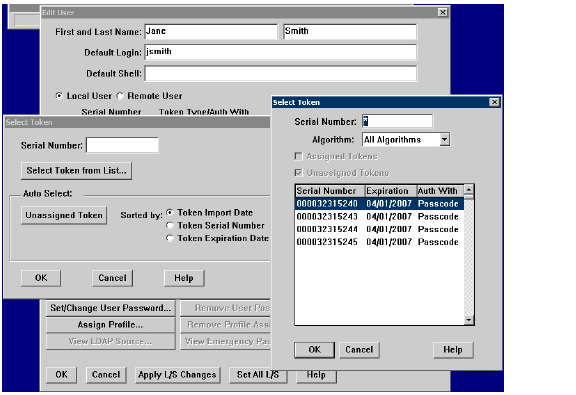Toggle the Unassigned Tokens checkbox

coord(298,173)
